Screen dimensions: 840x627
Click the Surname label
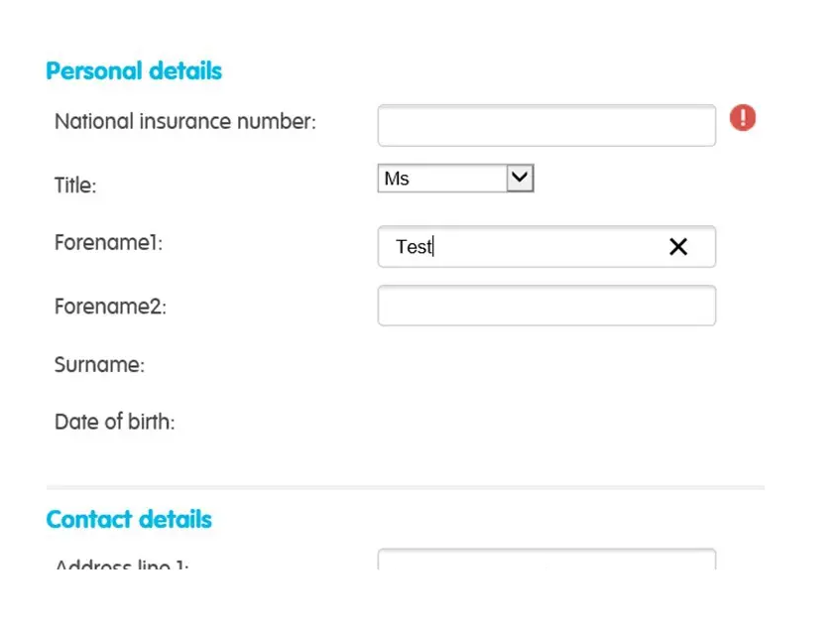tap(99, 365)
